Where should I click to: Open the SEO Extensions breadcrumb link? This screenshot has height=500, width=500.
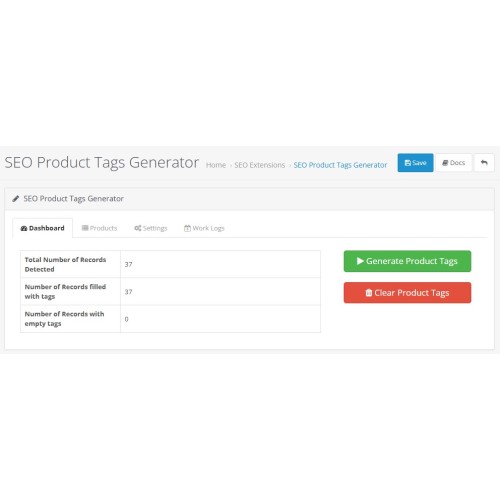point(260,165)
